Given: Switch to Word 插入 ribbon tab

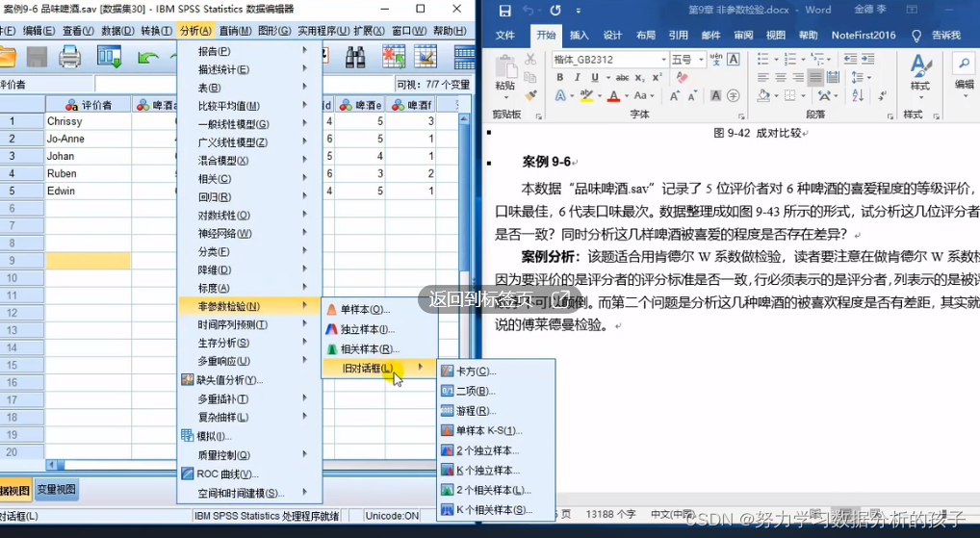Looking at the screenshot, I should [580, 35].
